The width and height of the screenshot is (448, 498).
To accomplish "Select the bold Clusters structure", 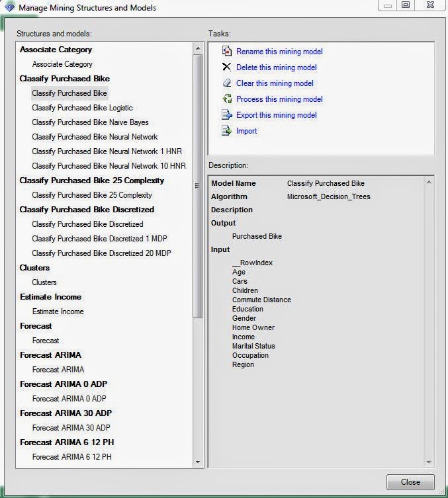I will 34,268.
